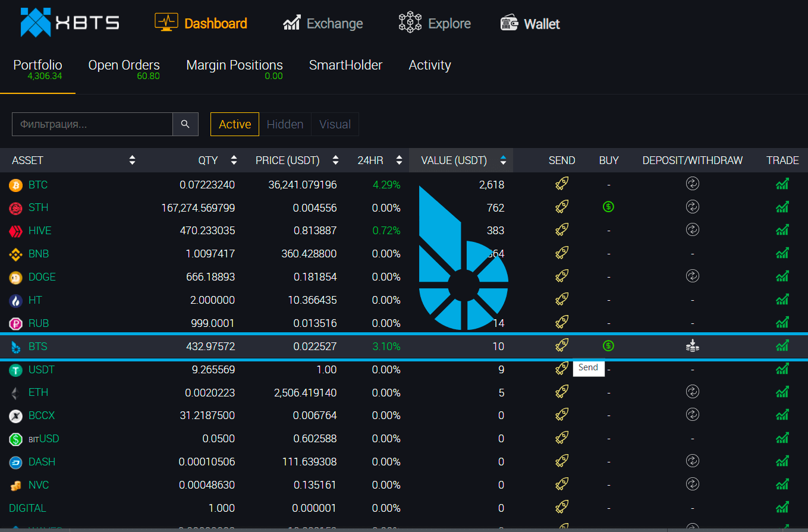
Task: Open the STH asset link
Action: pyautogui.click(x=39, y=207)
